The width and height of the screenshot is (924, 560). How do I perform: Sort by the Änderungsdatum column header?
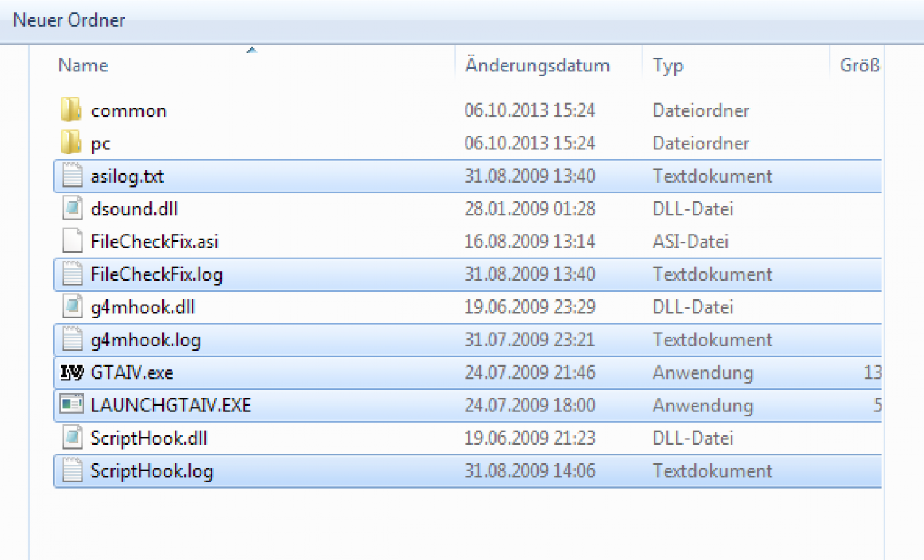(x=537, y=66)
